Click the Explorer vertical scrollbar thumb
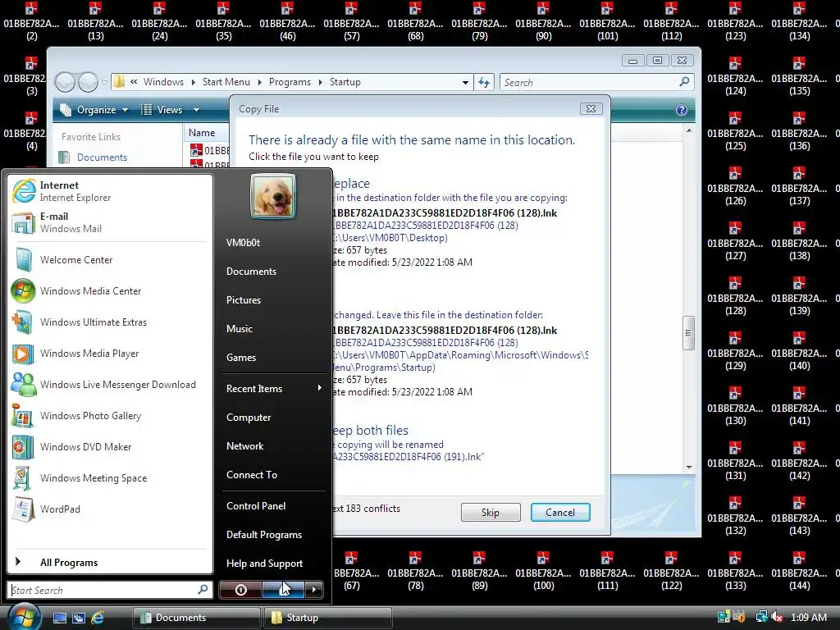Viewport: 840px width, 630px height. 689,333
